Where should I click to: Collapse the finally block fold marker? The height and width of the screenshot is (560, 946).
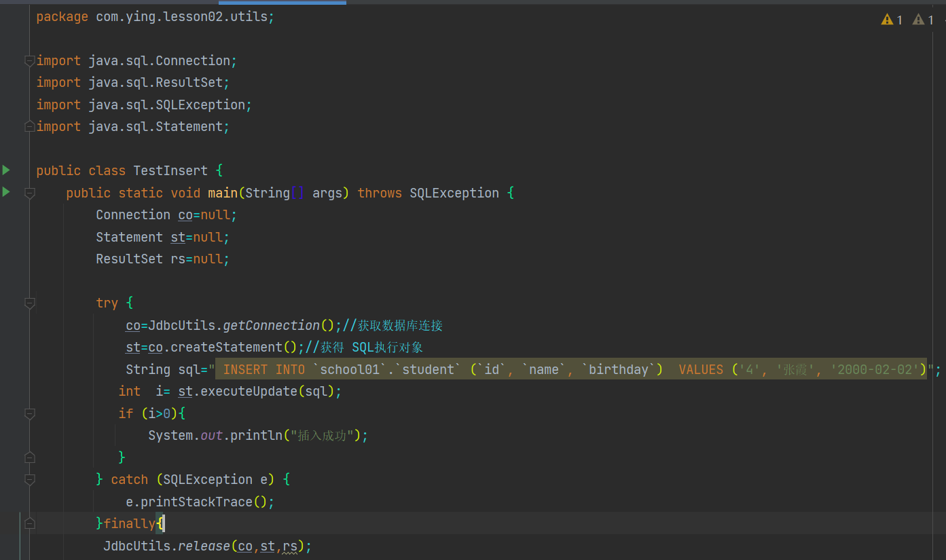coord(29,523)
